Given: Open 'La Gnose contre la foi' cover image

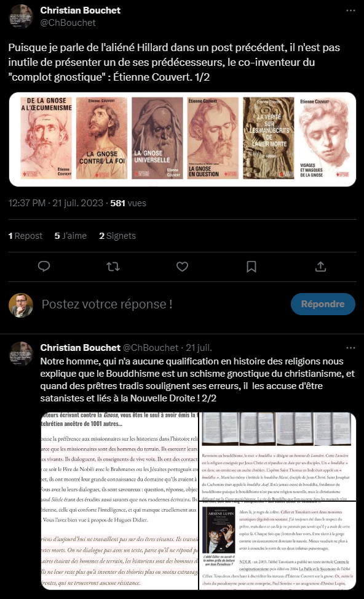Looking at the screenshot, I should click(x=101, y=139).
